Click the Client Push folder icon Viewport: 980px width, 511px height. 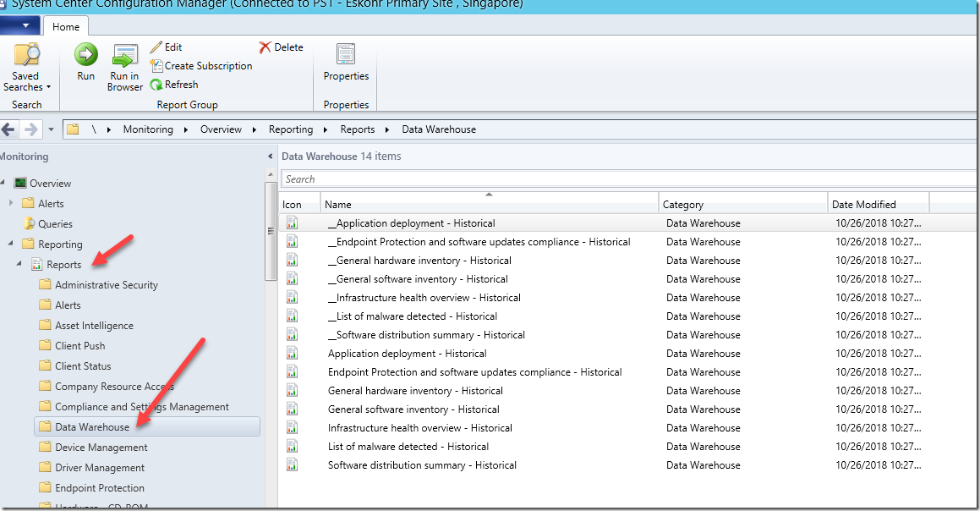45,346
